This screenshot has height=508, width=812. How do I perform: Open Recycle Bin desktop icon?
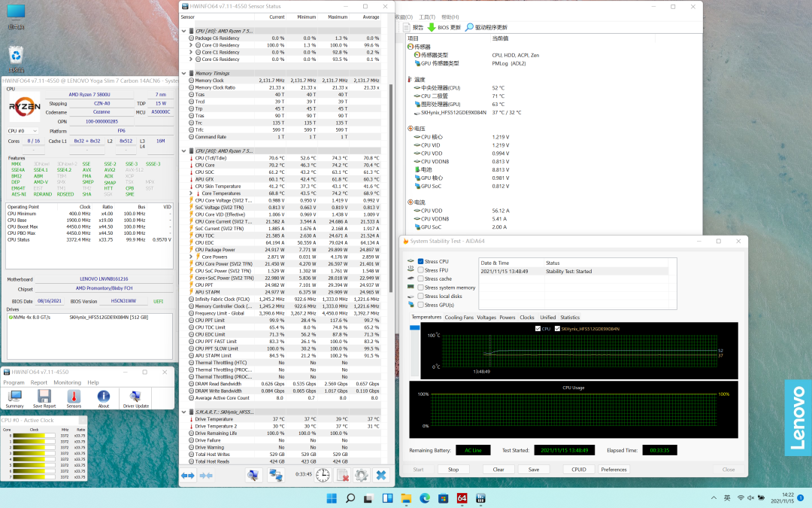(16, 59)
